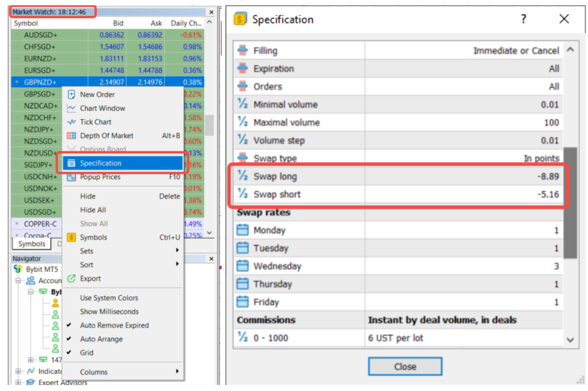Click the Depth Of Market icon
Viewport: 588px width, 391px height.
(x=71, y=136)
